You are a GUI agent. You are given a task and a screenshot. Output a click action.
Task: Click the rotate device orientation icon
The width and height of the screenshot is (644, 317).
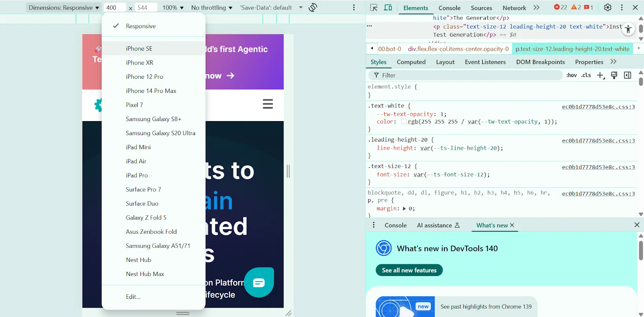coord(313,7)
